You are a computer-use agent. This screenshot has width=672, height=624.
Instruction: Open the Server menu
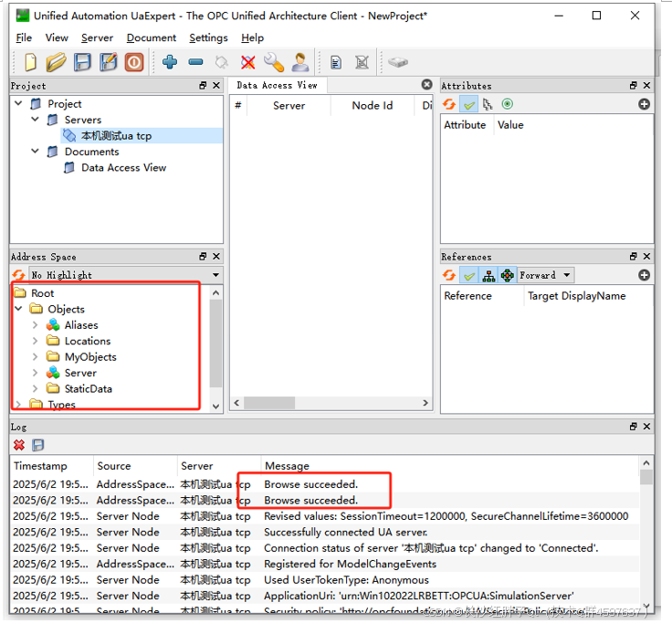(97, 37)
